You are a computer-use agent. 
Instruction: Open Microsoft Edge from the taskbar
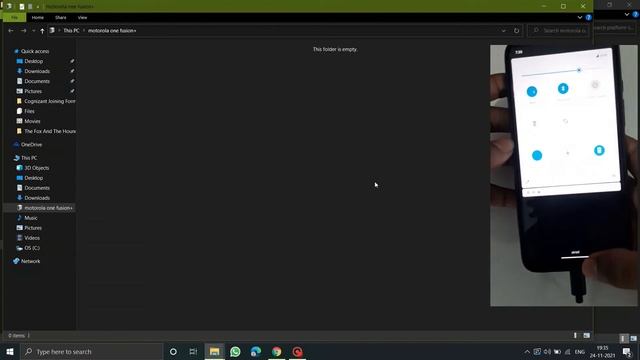click(256, 351)
